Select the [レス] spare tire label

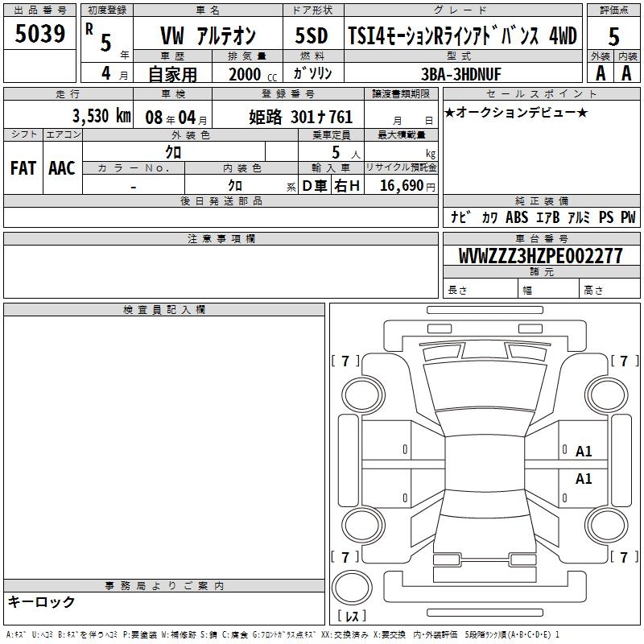352,617
